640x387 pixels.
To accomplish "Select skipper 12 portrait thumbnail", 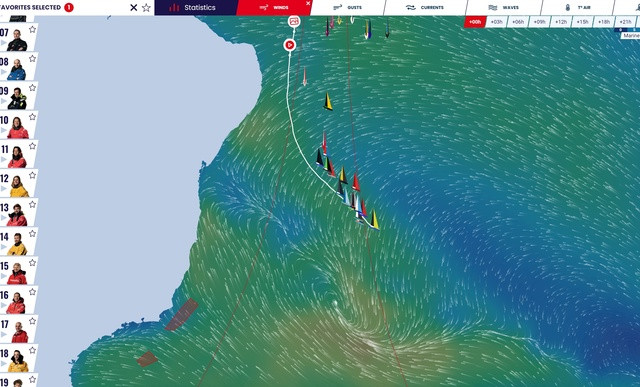I will (x=18, y=186).
